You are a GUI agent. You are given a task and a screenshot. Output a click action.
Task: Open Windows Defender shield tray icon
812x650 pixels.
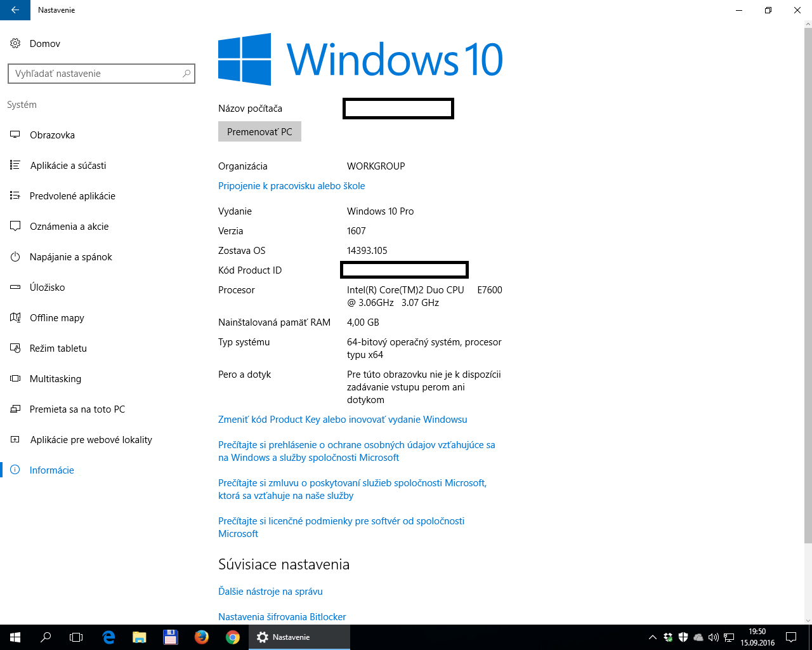pos(683,637)
